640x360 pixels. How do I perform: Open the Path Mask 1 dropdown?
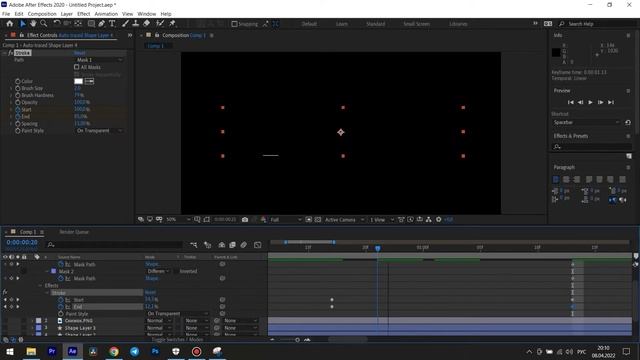tap(98, 60)
